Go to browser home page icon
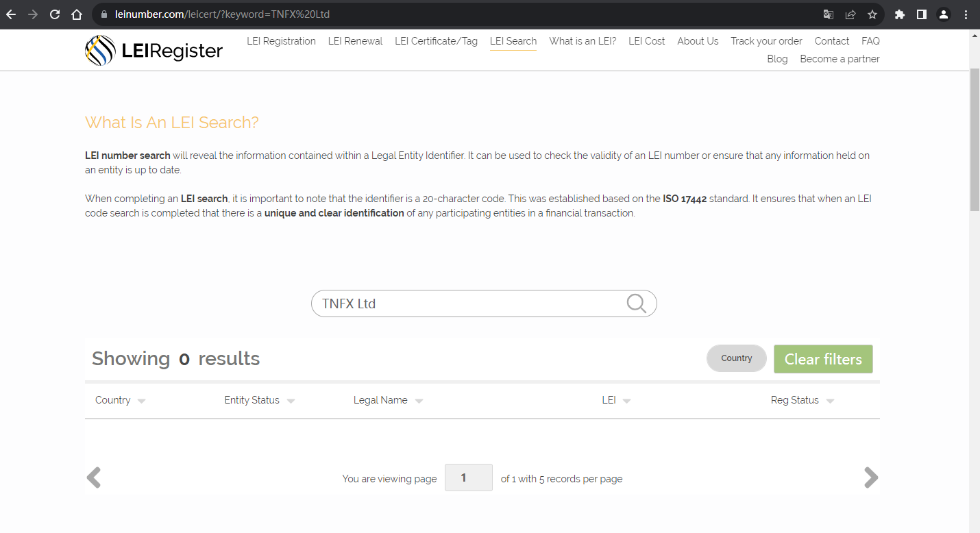The width and height of the screenshot is (980, 533). 77,14
